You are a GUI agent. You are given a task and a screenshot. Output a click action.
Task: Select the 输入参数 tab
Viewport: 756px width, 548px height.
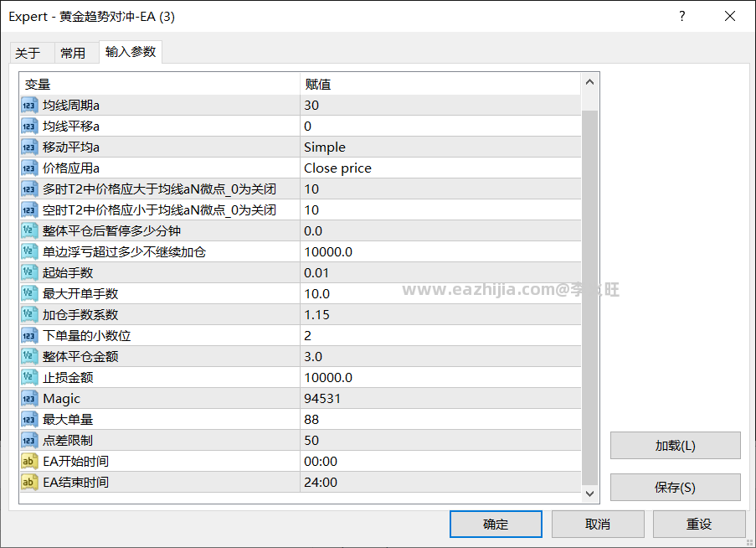coord(130,52)
